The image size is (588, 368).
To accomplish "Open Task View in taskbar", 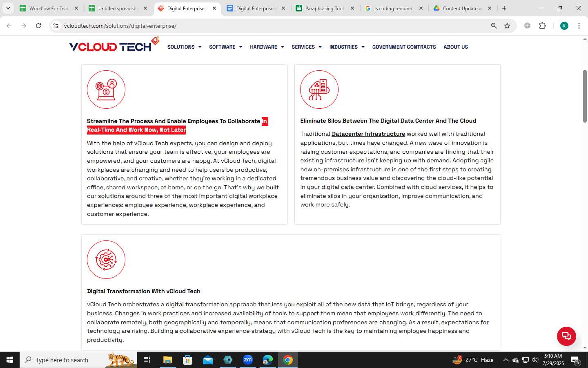I will point(147,360).
